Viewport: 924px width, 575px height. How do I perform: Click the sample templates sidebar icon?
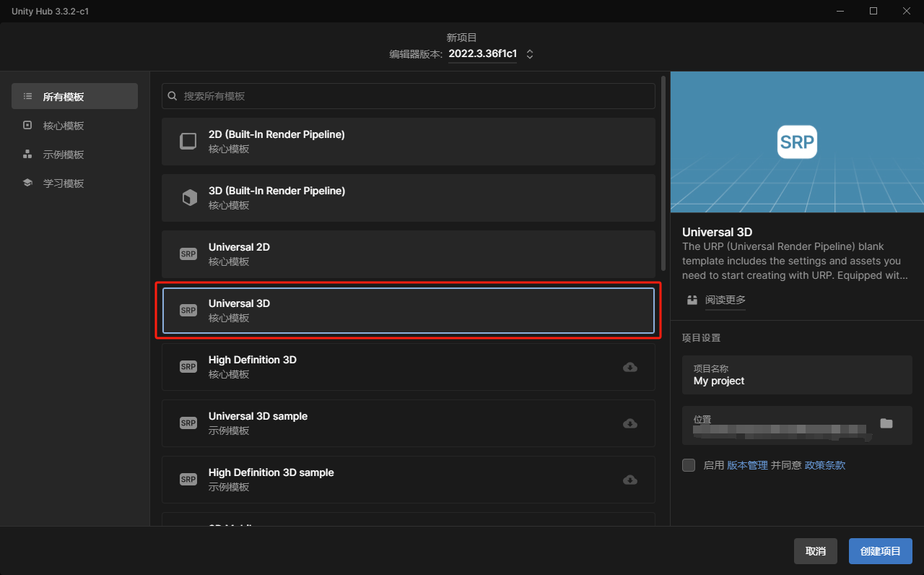(x=27, y=154)
